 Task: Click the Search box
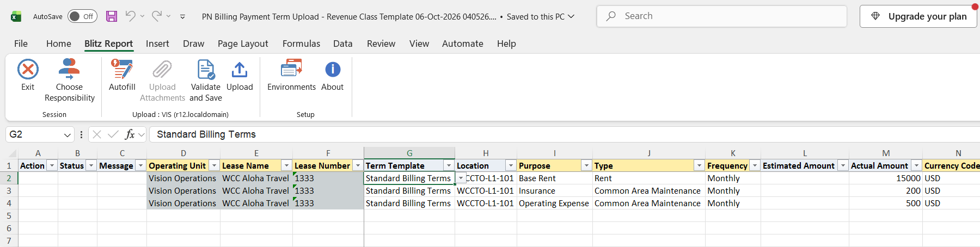722,16
